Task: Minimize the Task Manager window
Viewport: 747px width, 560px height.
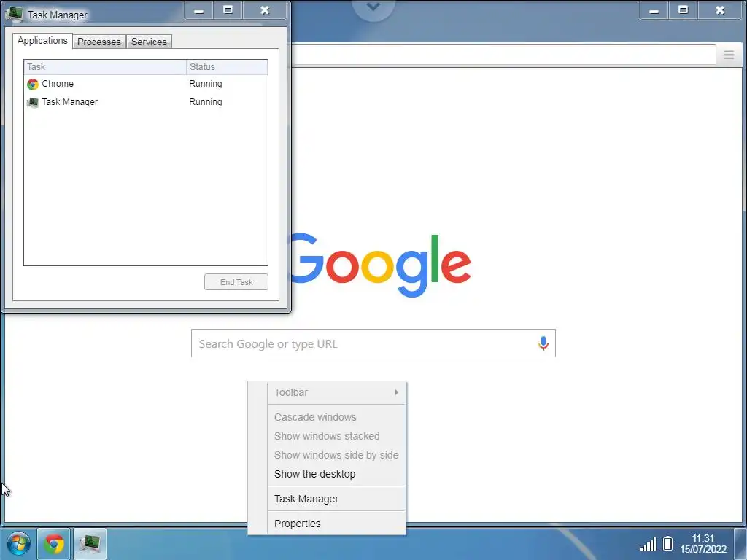Action: (x=198, y=10)
